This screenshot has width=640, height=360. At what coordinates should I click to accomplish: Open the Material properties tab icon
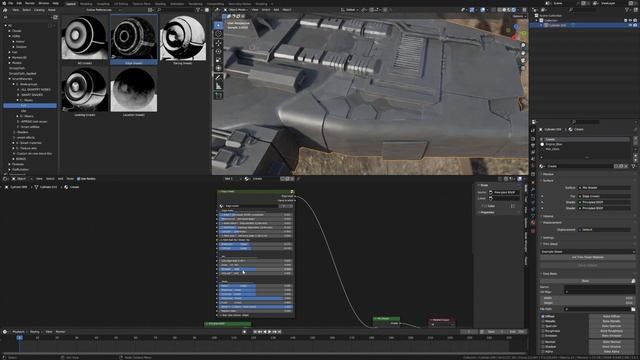(533, 223)
